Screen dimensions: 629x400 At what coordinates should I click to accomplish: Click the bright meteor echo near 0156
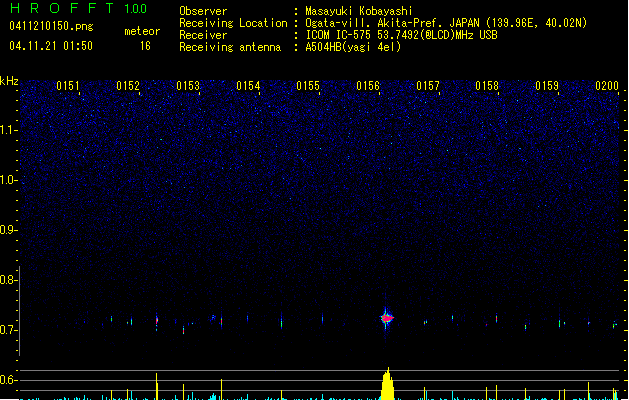pyautogui.click(x=387, y=317)
